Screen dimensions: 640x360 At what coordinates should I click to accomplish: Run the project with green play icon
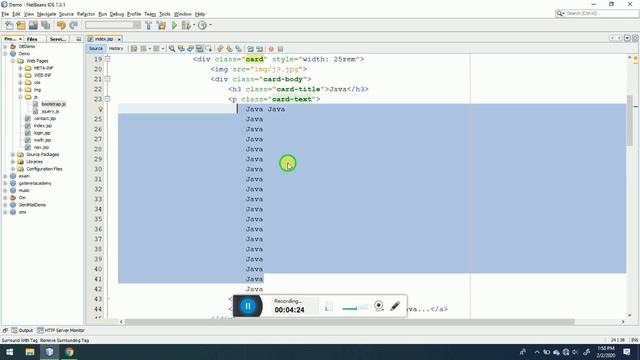[x=174, y=25]
